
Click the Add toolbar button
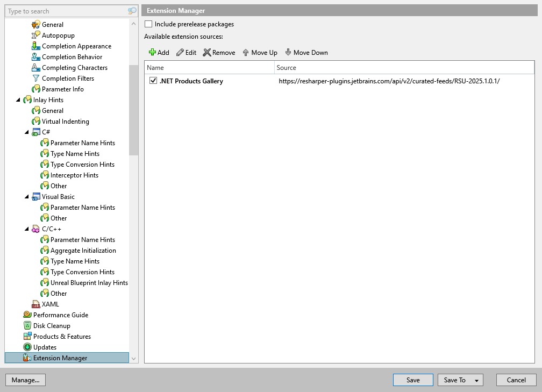[x=159, y=52]
